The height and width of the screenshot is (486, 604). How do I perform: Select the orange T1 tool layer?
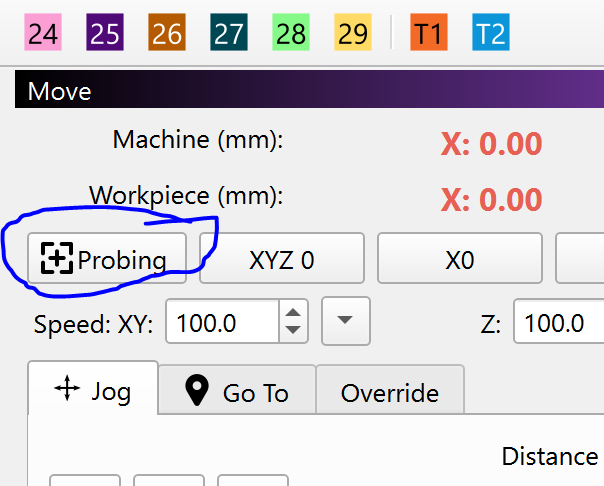[429, 34]
